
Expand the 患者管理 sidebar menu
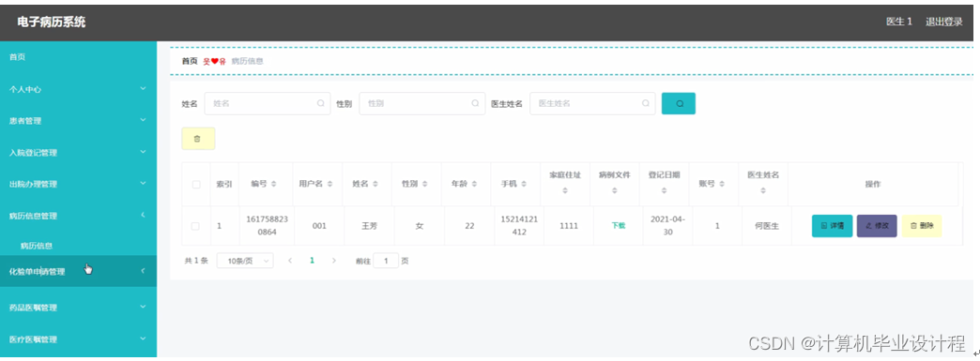click(x=78, y=121)
